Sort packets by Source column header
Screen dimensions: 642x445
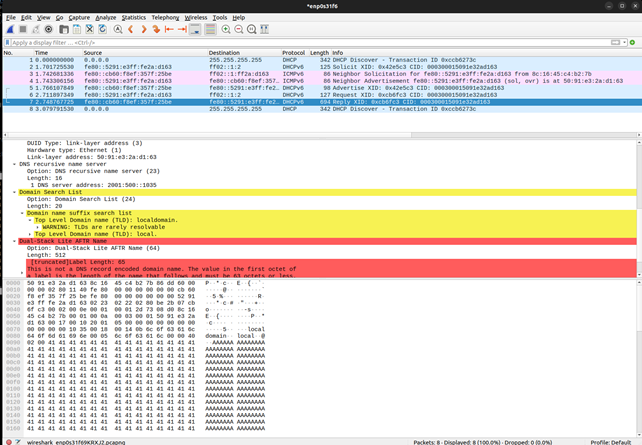[x=145, y=53]
